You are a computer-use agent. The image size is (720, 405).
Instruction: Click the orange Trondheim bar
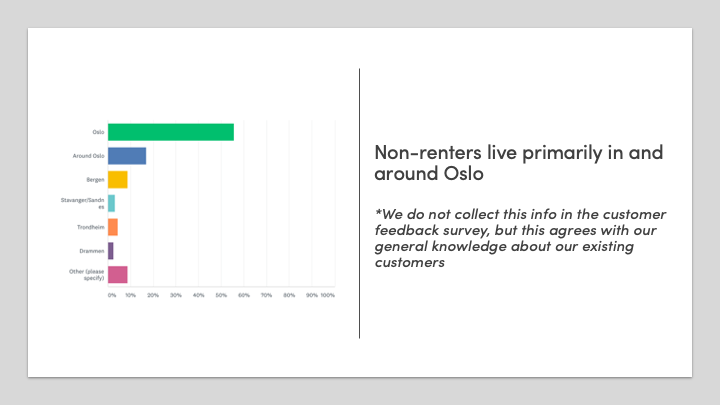click(113, 227)
